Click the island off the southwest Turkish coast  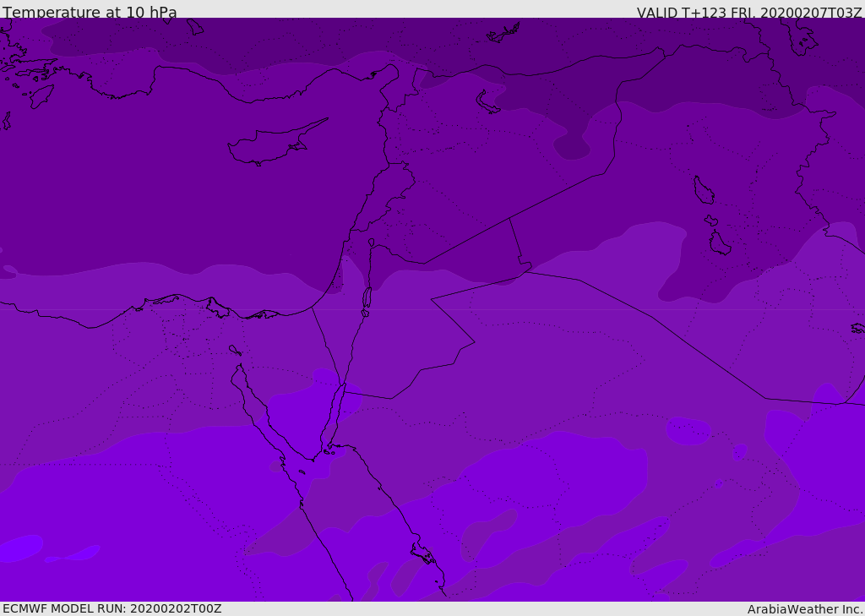40,96
